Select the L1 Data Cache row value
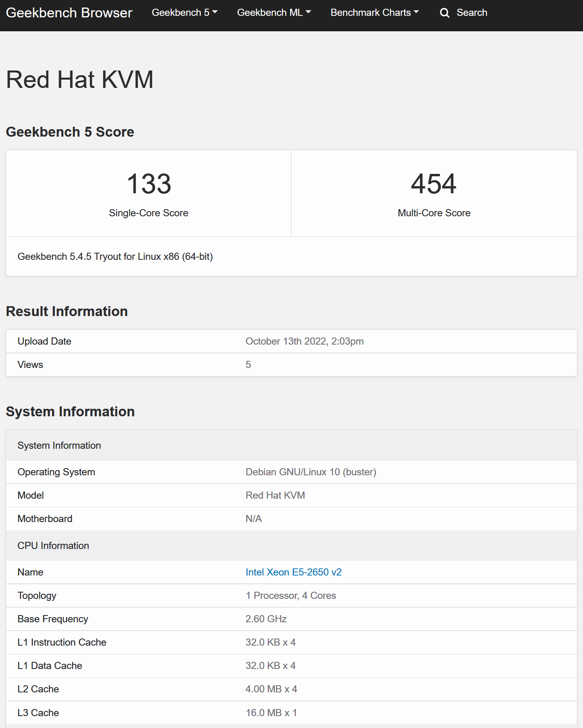The width and height of the screenshot is (583, 728). 271,666
